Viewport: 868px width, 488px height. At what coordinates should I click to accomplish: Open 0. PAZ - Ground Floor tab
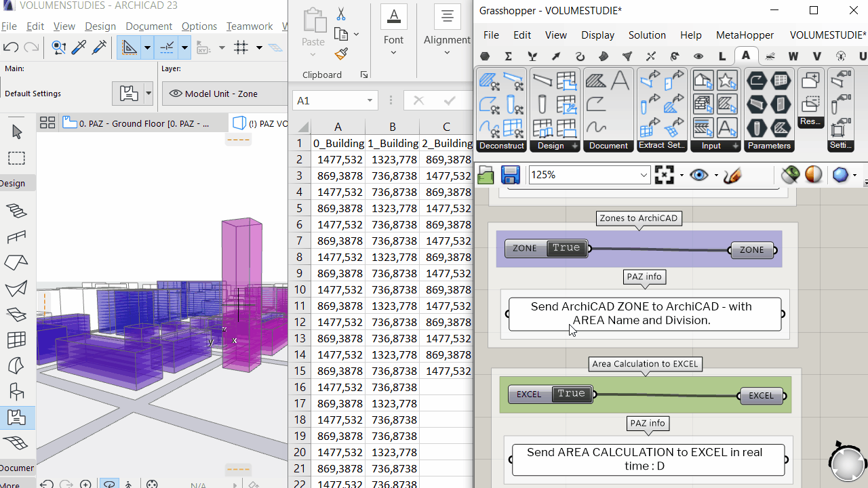pyautogui.click(x=144, y=123)
